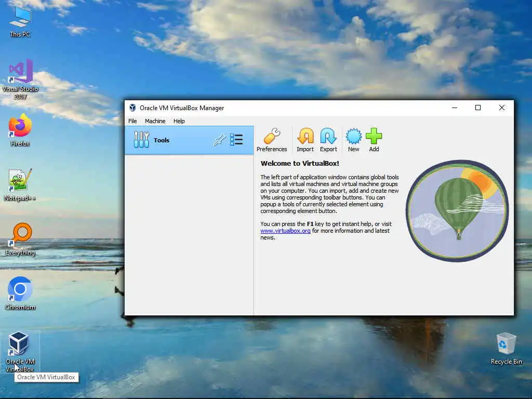Select the Chromium desktop shortcut
Viewport: 532px width, 399px height.
coord(20,294)
